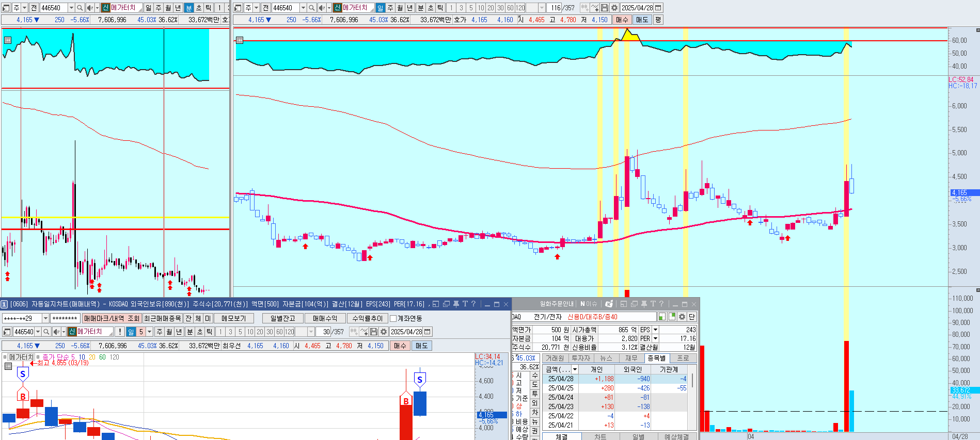Screen dimensions: 980x440
Task: Click the save diskette icon in the top-right chart toolbar
Action: 605,8
